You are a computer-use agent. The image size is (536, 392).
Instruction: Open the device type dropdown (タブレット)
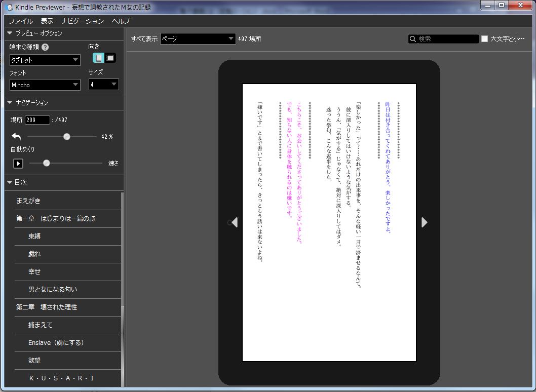pos(45,60)
